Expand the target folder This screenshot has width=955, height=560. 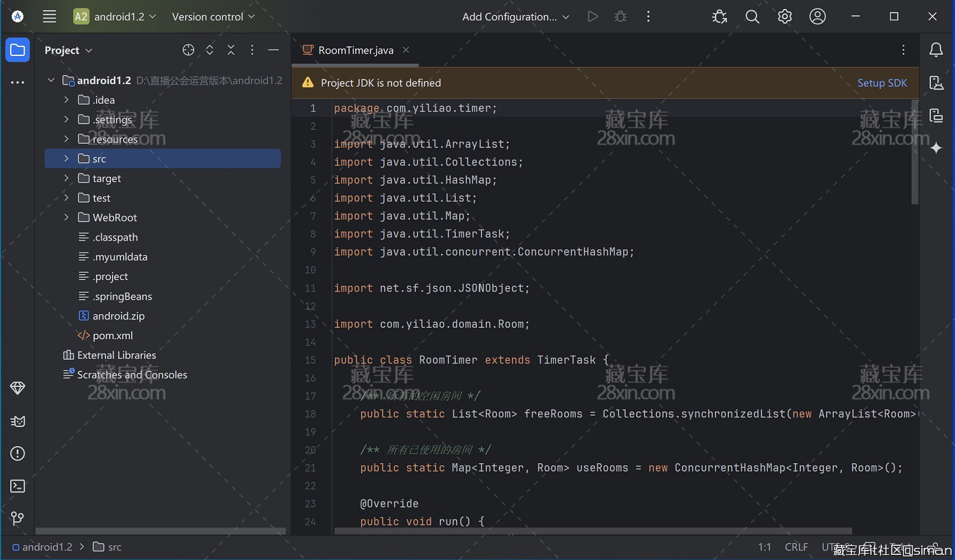coord(66,178)
